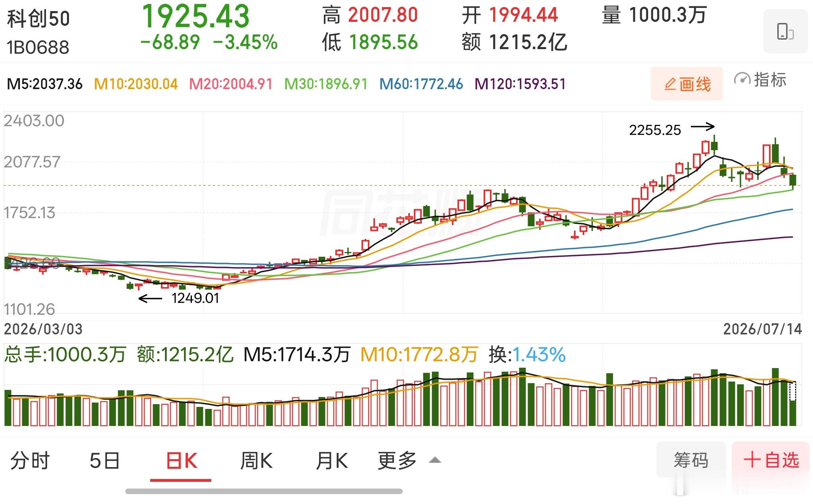813x504 pixels.
Task: Click the volume M10:1772.8万 label
Action: pos(419,354)
